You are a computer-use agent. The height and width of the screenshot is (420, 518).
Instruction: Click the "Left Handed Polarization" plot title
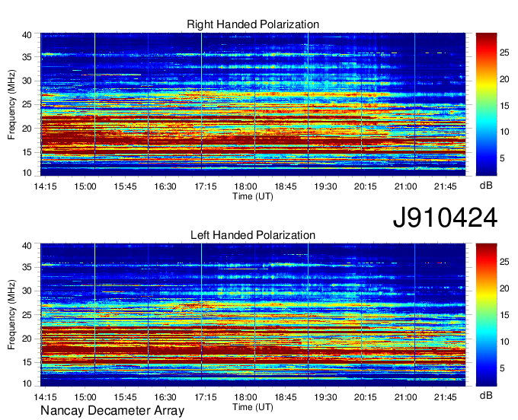click(x=253, y=235)
